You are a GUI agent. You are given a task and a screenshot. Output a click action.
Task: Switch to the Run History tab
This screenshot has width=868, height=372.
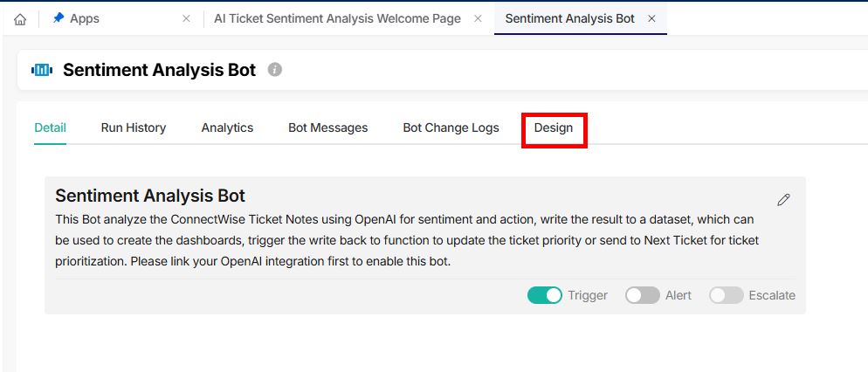[x=134, y=127]
